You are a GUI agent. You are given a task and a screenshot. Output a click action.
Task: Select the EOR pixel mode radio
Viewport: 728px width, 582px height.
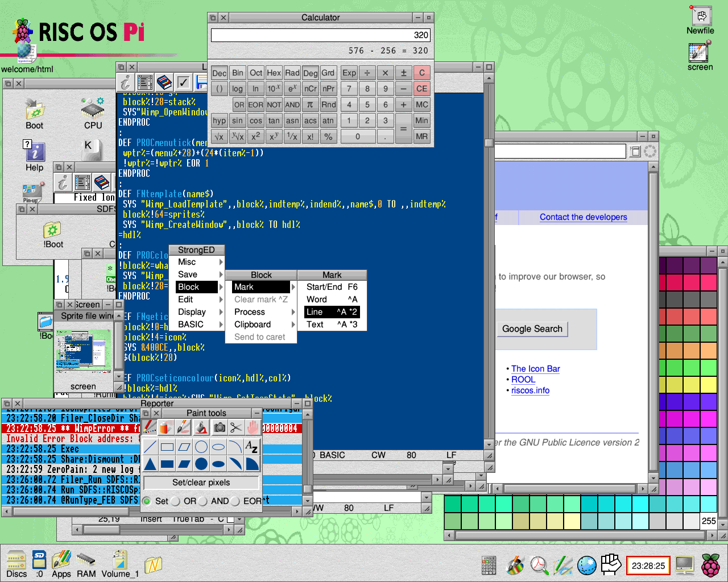[235, 501]
